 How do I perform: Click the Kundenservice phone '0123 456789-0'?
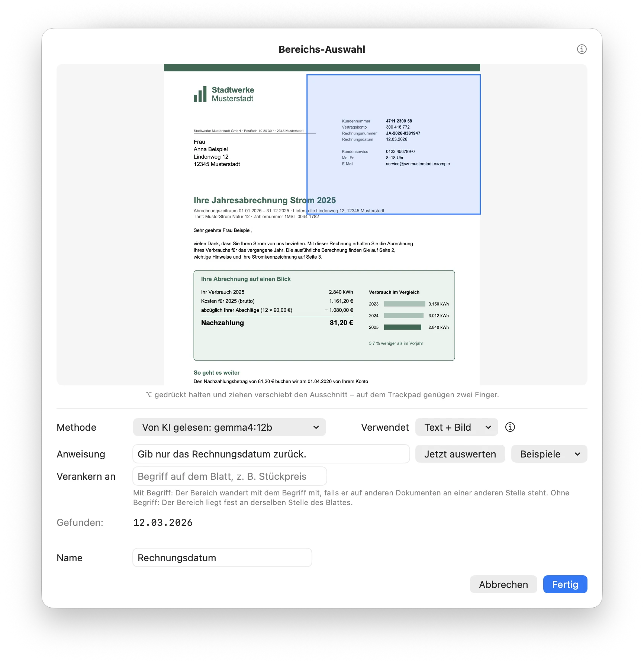tap(400, 152)
